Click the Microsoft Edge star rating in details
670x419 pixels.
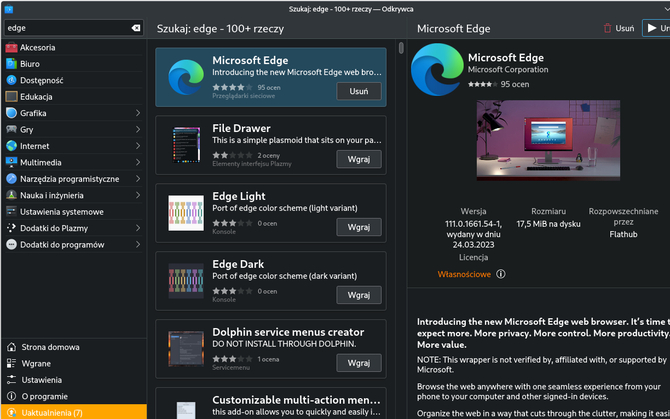coord(482,85)
